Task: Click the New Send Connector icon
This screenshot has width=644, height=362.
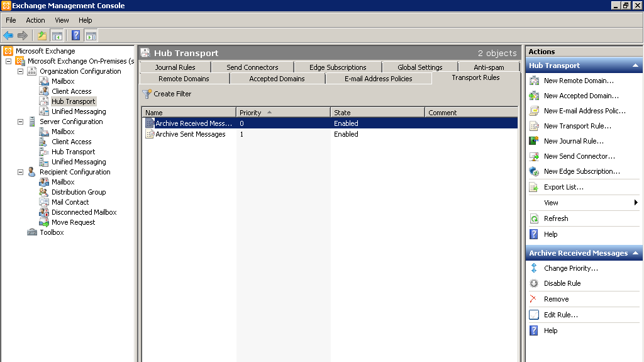Action: point(534,156)
